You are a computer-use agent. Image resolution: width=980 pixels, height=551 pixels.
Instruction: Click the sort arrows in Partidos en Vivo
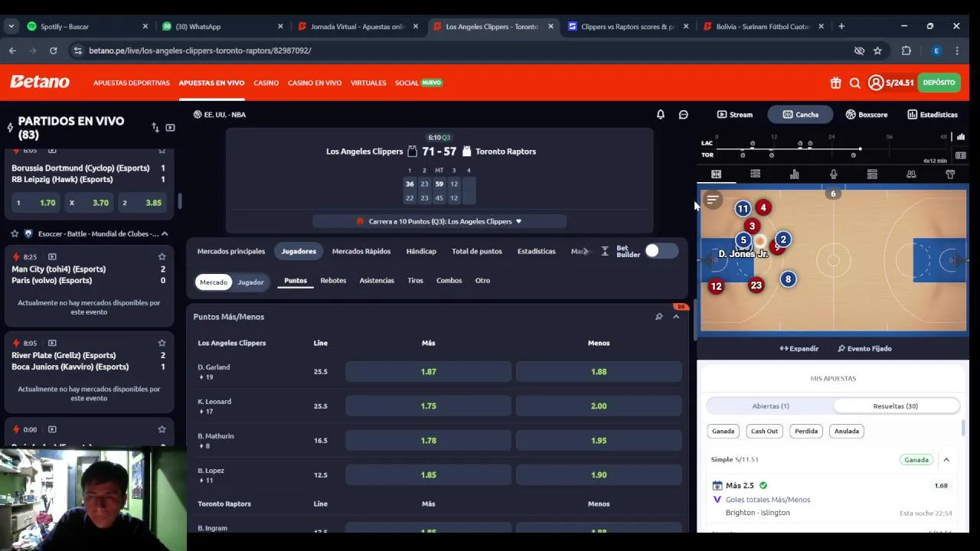[155, 128]
